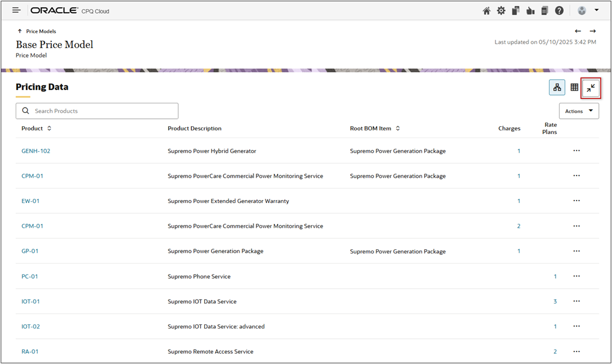Collapse the Pricing Data full-screen view

591,88
